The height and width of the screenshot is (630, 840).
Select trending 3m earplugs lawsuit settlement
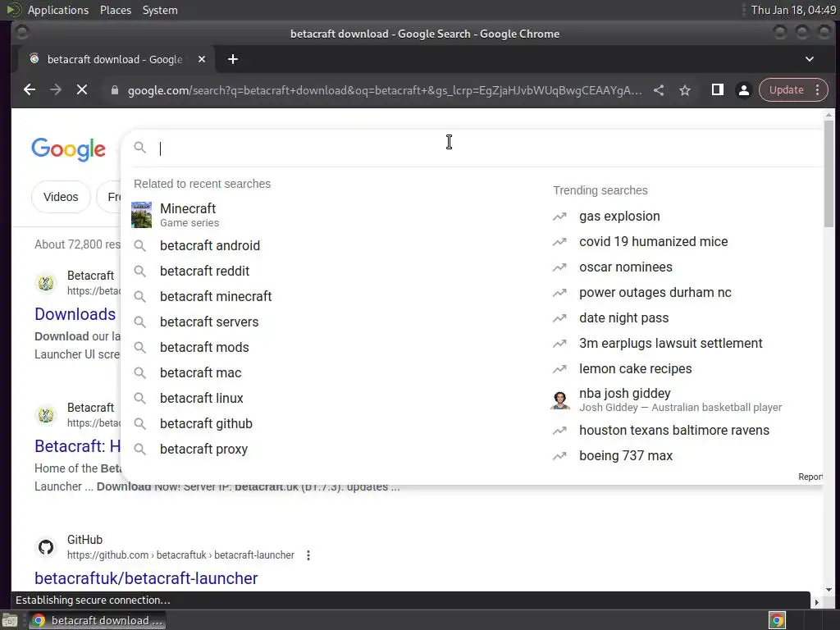pos(670,344)
